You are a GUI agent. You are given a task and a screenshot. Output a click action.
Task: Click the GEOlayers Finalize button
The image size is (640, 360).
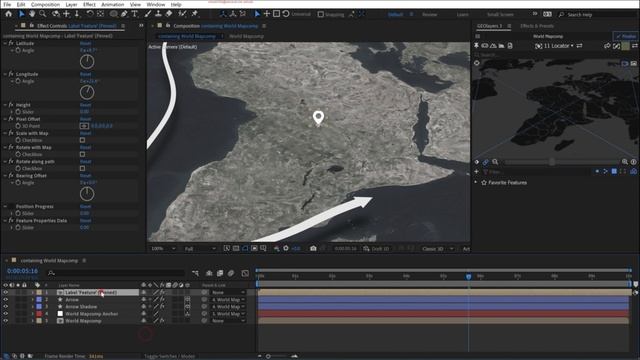(x=626, y=36)
